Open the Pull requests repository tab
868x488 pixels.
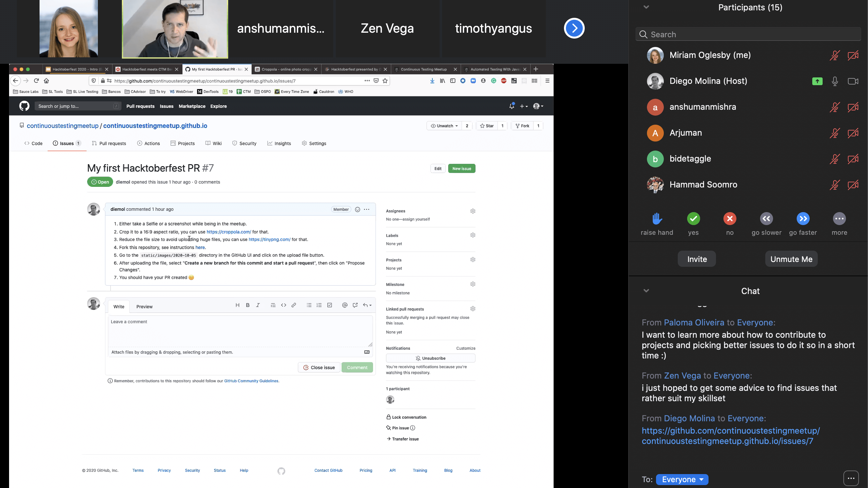pyautogui.click(x=109, y=143)
